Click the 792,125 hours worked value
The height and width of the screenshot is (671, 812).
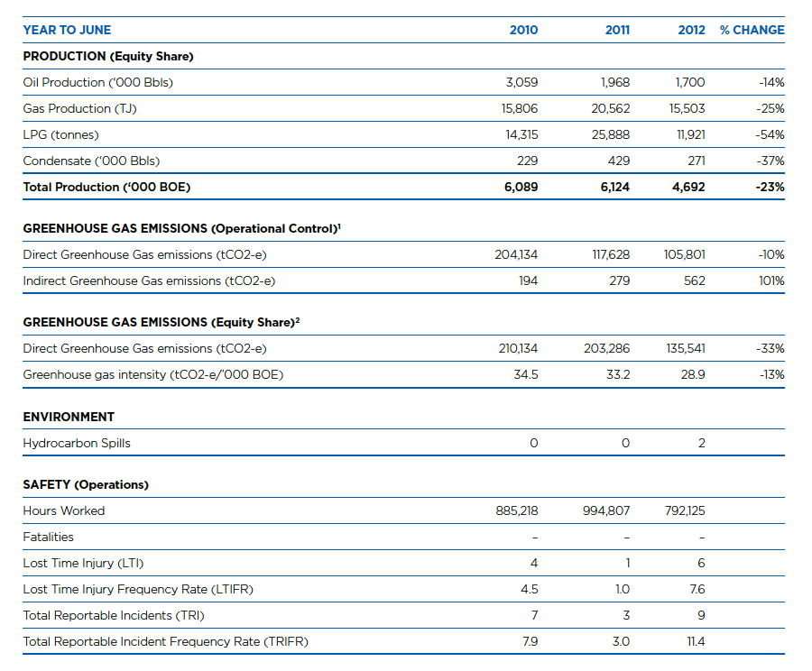(685, 511)
